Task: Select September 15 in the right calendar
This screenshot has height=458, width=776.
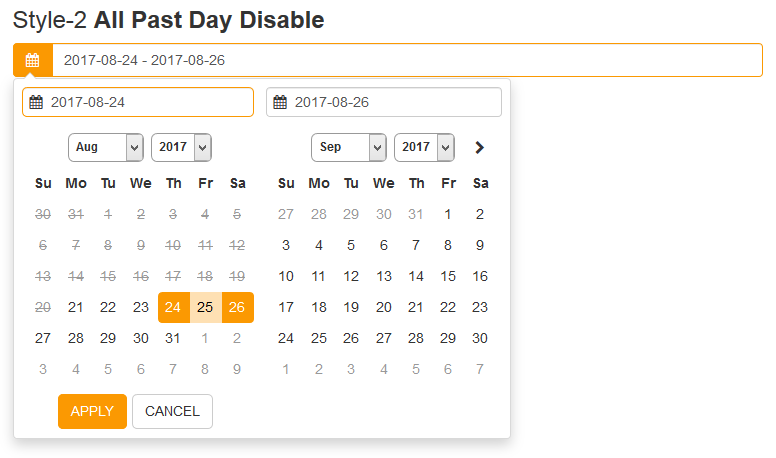Action: coord(448,276)
